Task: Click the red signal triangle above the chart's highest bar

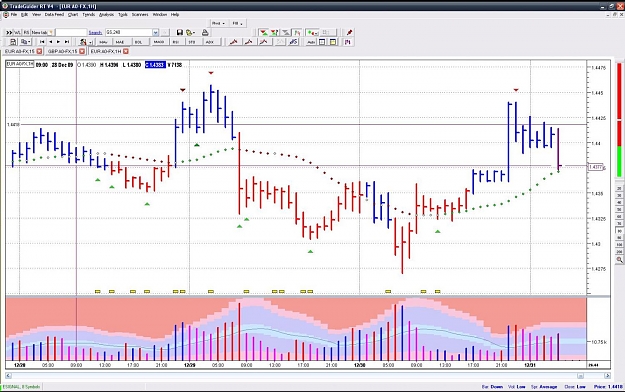Action: [x=211, y=73]
